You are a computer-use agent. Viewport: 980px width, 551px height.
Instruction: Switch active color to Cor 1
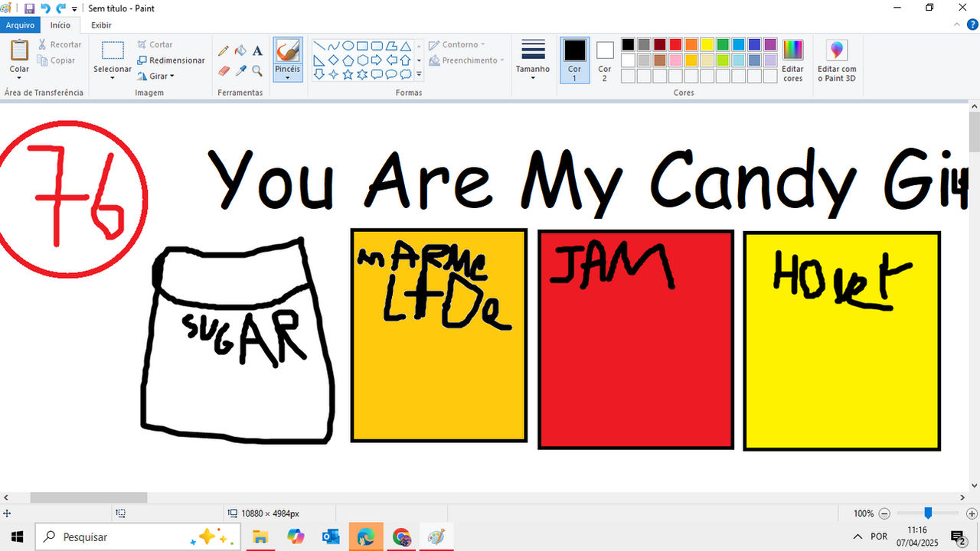pyautogui.click(x=575, y=60)
